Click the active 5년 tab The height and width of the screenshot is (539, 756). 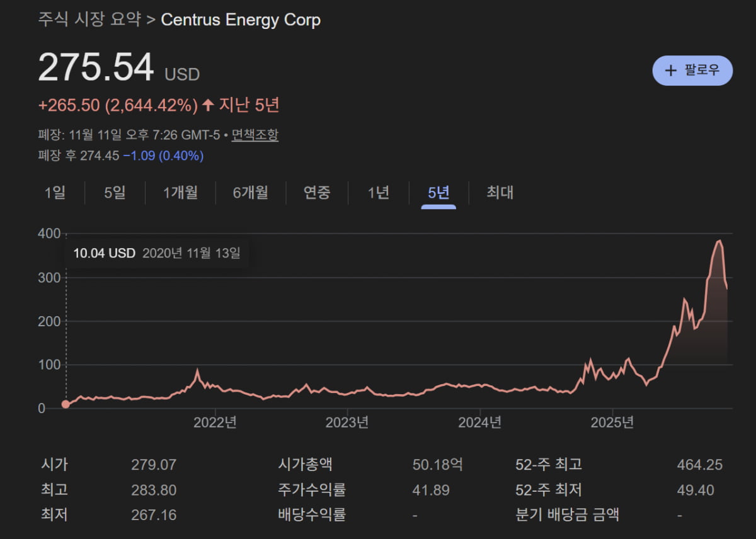tap(438, 193)
